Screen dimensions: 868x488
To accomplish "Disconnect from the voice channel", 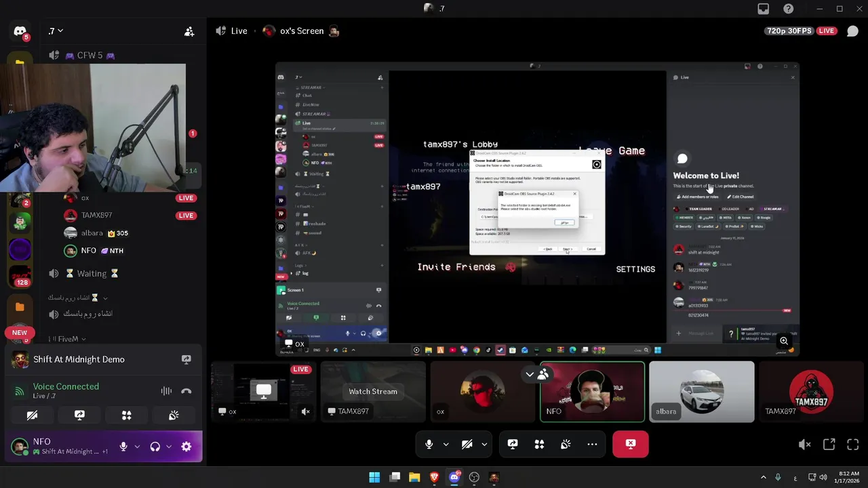I will (x=186, y=391).
